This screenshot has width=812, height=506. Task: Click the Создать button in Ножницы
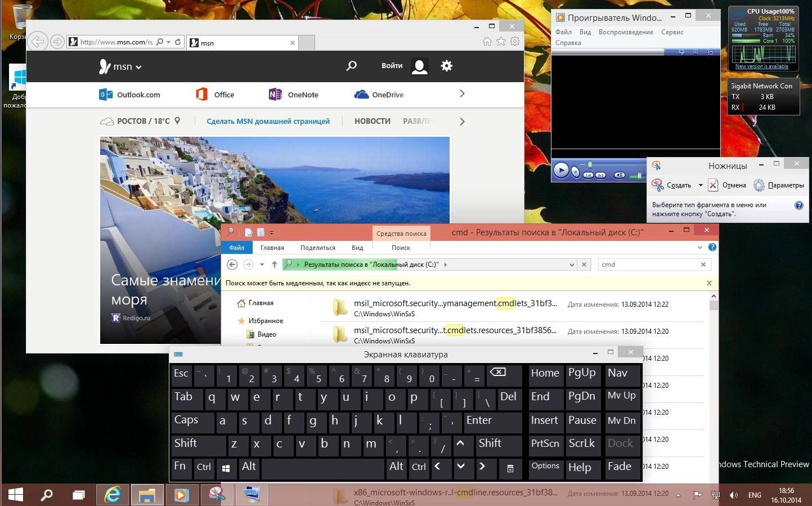pyautogui.click(x=672, y=185)
